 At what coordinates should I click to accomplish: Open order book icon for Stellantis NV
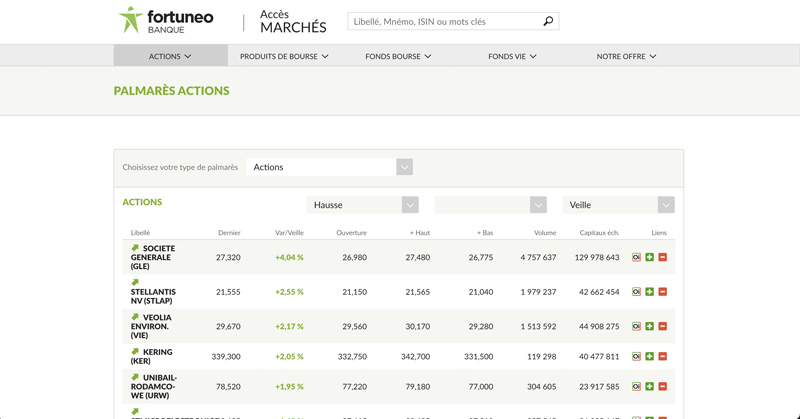[x=636, y=292]
